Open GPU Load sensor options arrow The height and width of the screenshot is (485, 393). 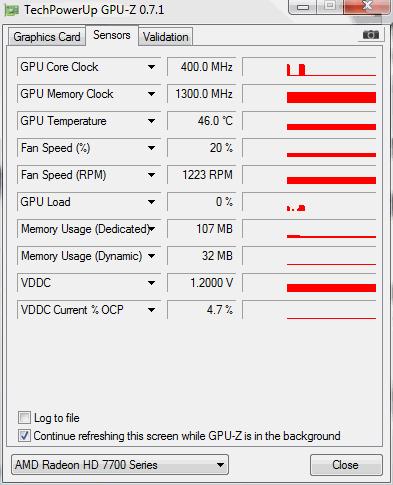(151, 202)
